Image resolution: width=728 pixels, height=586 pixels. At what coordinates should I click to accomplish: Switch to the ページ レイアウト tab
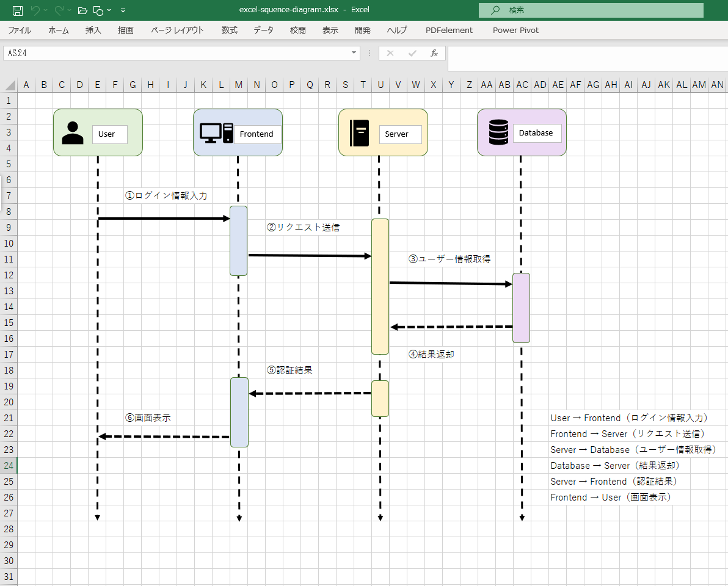click(x=177, y=30)
